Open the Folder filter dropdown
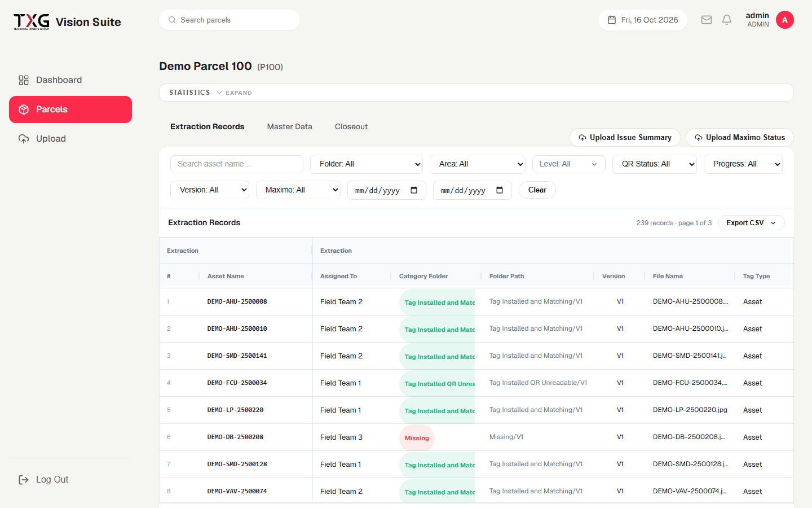Image resolution: width=812 pixels, height=508 pixels. [367, 164]
